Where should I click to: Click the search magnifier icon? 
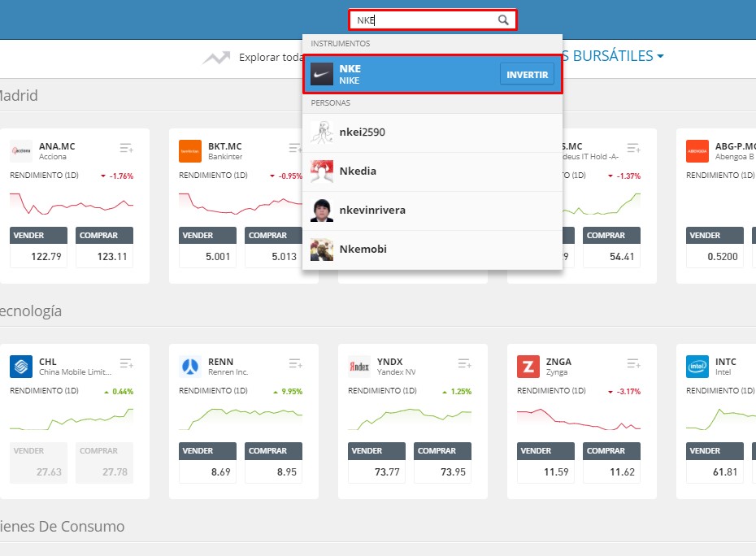point(503,20)
